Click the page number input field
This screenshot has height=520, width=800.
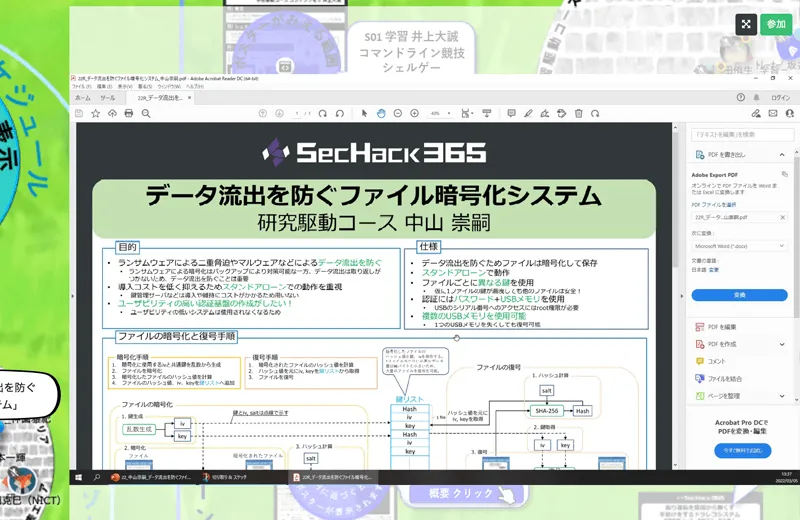297,113
